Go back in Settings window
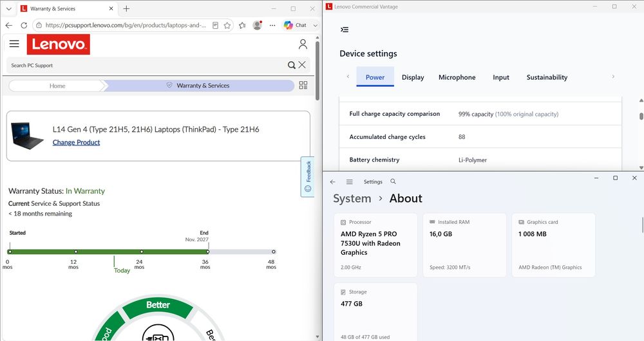Viewport: 644px width, 341px height. pyautogui.click(x=333, y=182)
